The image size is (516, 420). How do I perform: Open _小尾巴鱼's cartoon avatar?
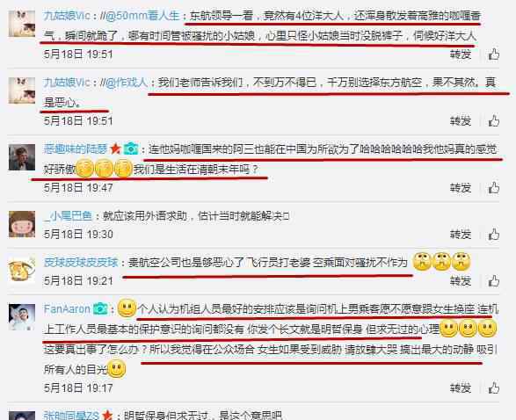[x=22, y=224]
